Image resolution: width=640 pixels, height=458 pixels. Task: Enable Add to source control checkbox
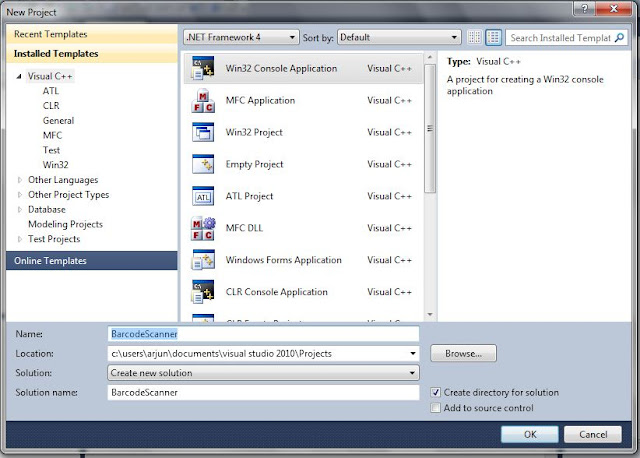(x=436, y=408)
